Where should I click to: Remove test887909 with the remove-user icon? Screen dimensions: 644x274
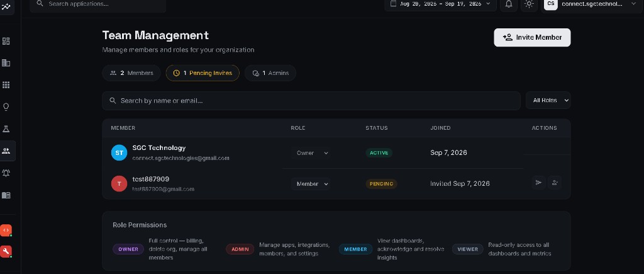click(555, 183)
